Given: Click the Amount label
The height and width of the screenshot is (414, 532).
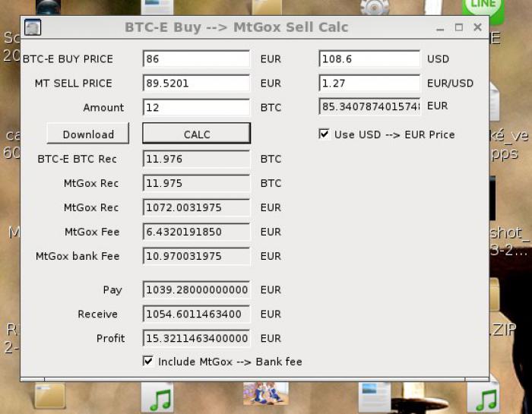Looking at the screenshot, I should (x=103, y=107).
